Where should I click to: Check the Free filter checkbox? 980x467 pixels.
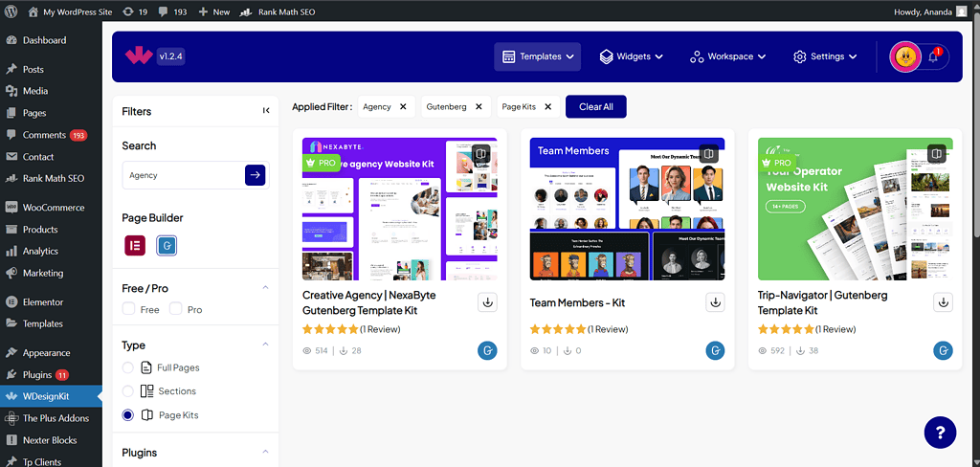[x=128, y=309]
